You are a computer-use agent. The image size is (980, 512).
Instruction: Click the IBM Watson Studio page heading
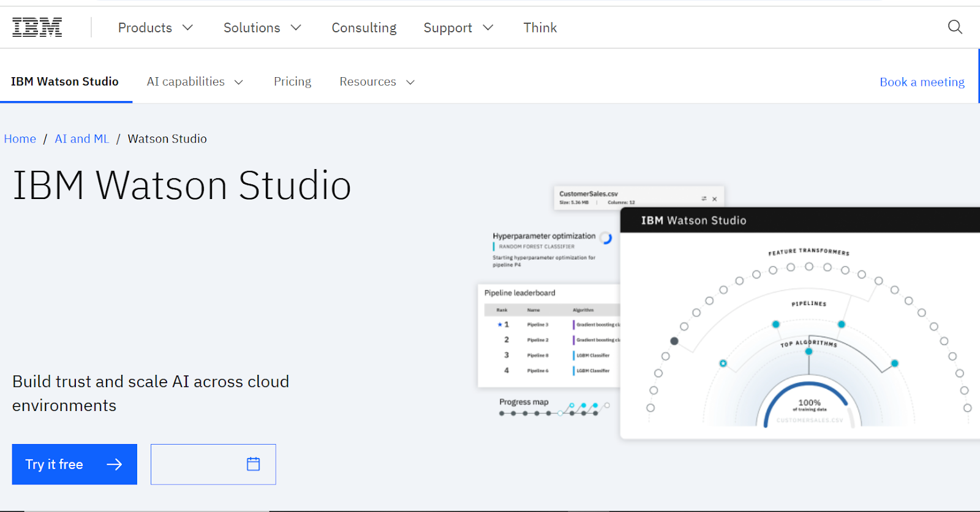pos(182,185)
